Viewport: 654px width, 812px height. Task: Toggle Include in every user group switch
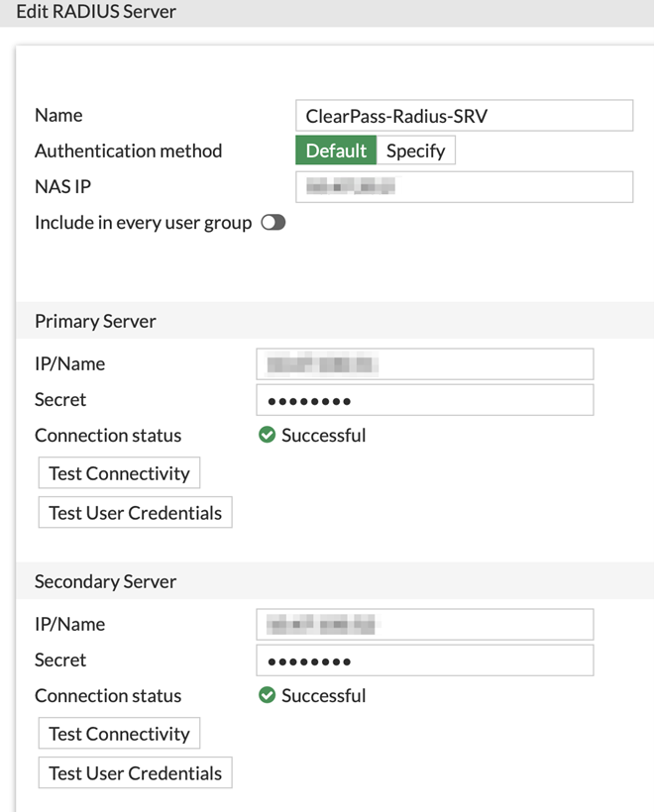[272, 223]
